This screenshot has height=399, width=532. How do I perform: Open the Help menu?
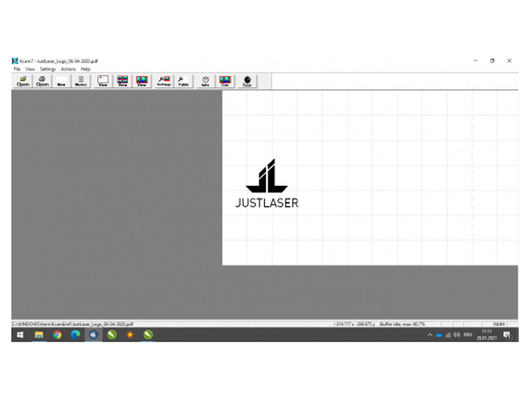pos(85,69)
